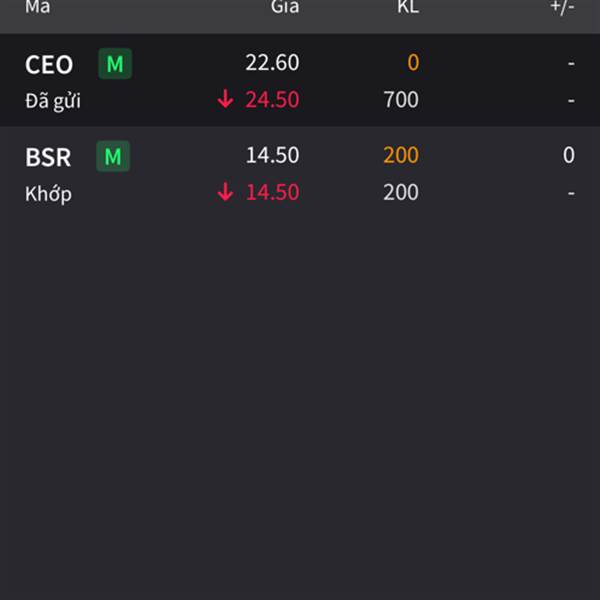
Task: Select the Đã gửi order status
Action: [52, 101]
